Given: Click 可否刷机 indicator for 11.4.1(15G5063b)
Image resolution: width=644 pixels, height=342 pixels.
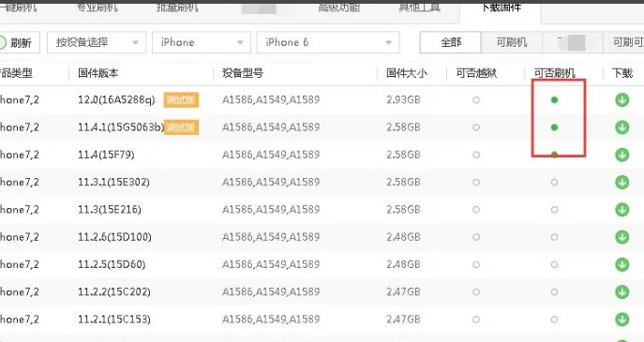Looking at the screenshot, I should tap(554, 127).
